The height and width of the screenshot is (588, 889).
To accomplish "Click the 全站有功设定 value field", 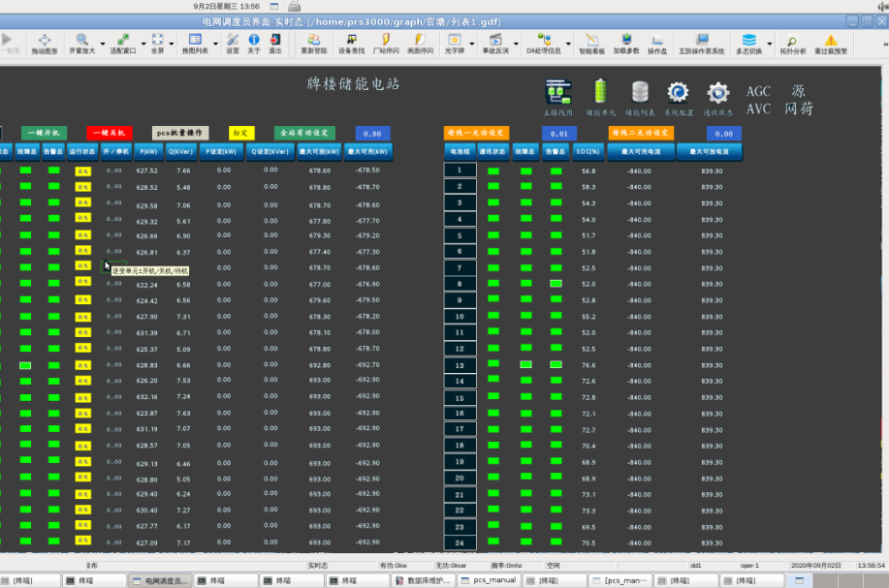I will pyautogui.click(x=373, y=134).
